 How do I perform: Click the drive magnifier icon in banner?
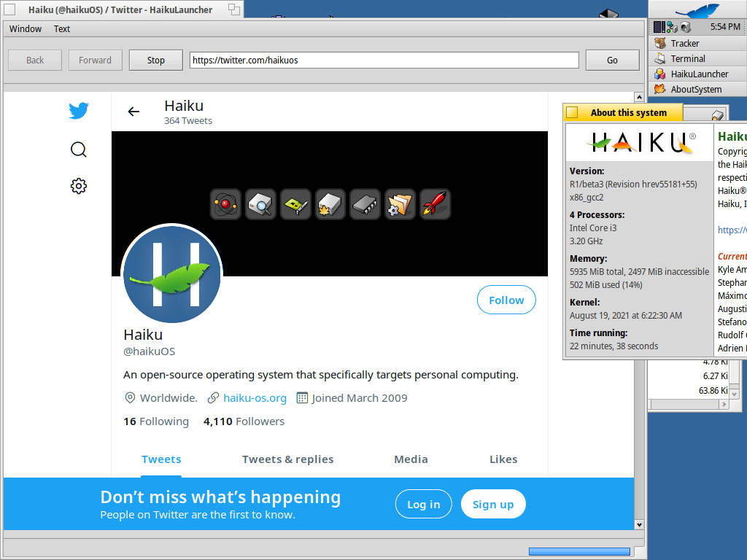(x=260, y=204)
